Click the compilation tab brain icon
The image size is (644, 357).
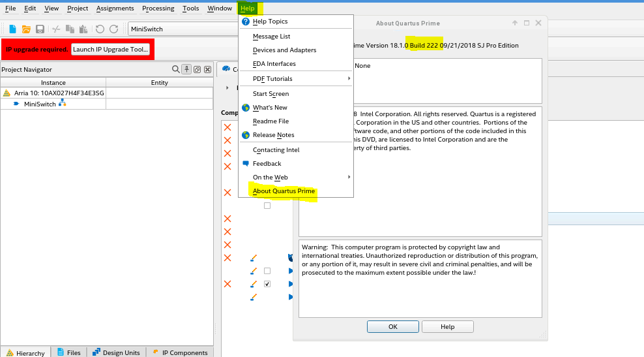(x=226, y=69)
